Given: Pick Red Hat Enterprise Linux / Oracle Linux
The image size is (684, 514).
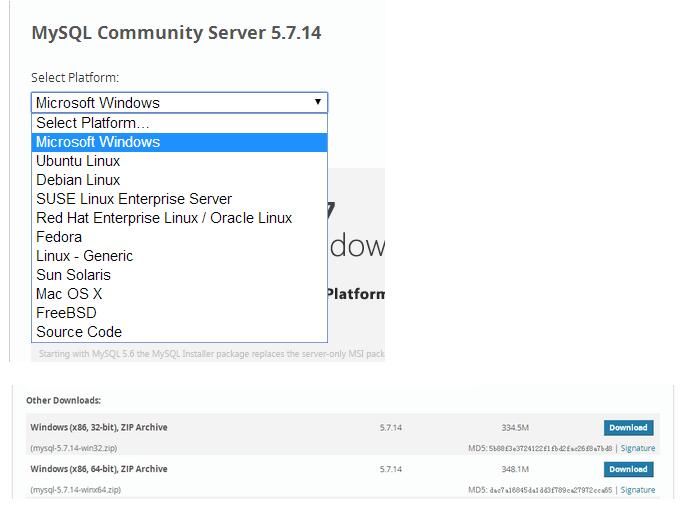Looking at the screenshot, I should click(164, 218).
